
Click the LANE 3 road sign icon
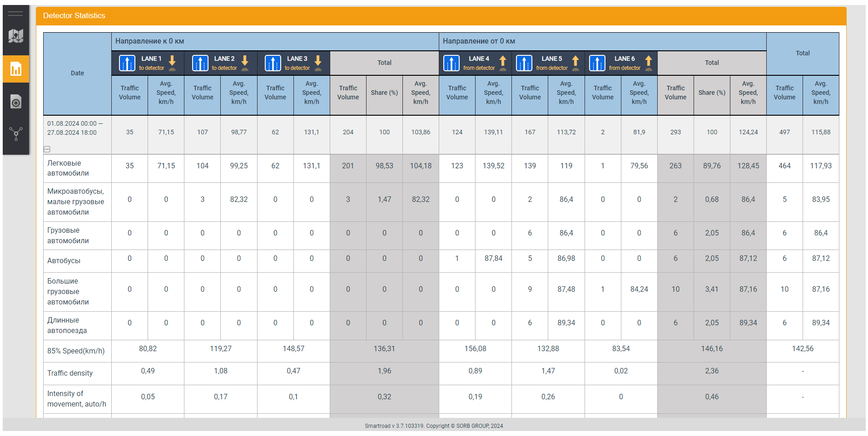273,63
